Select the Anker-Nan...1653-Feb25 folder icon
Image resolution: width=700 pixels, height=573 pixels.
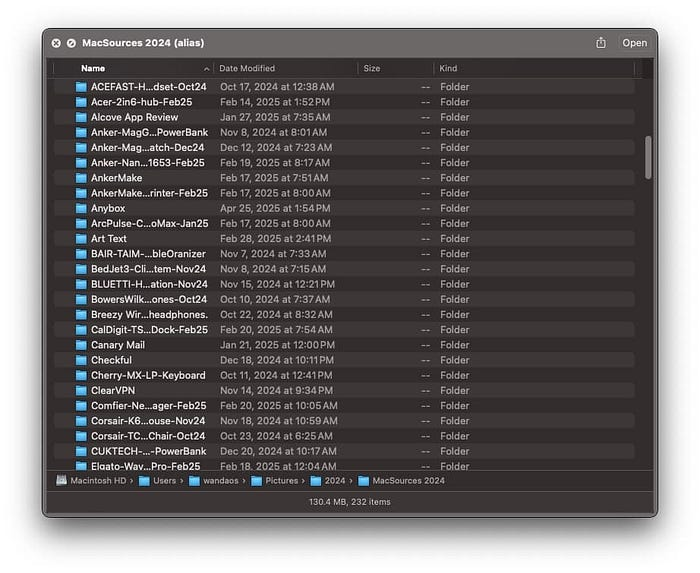(x=81, y=162)
